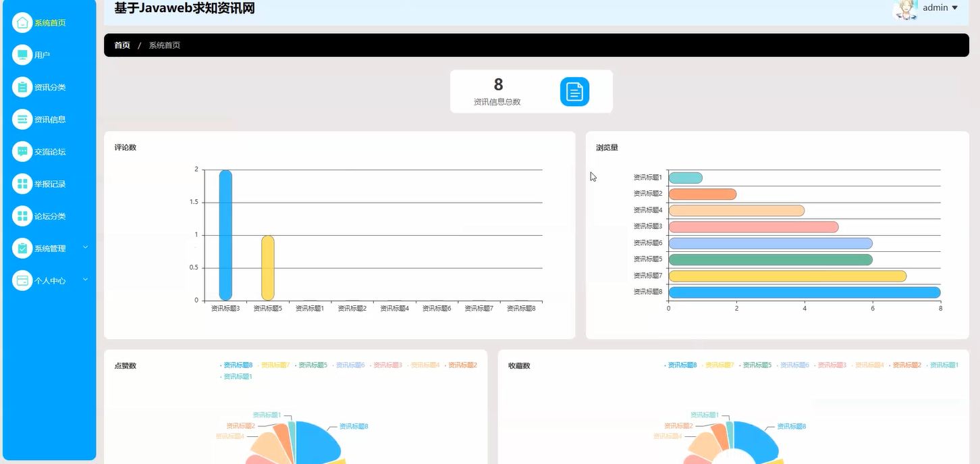
Task: Click 资讯标题8 axis label under 评论数 chart
Action: click(x=521, y=309)
